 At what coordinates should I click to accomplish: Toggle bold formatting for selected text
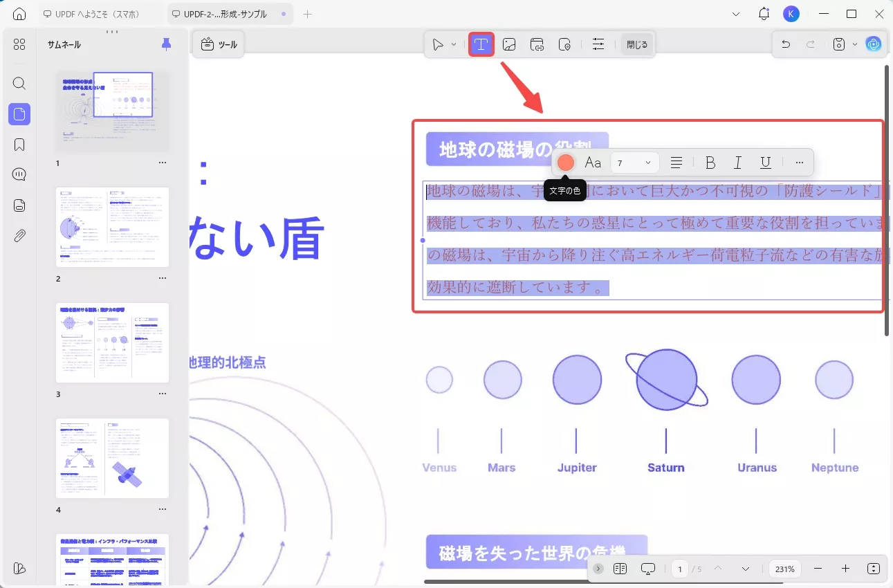pyautogui.click(x=710, y=163)
